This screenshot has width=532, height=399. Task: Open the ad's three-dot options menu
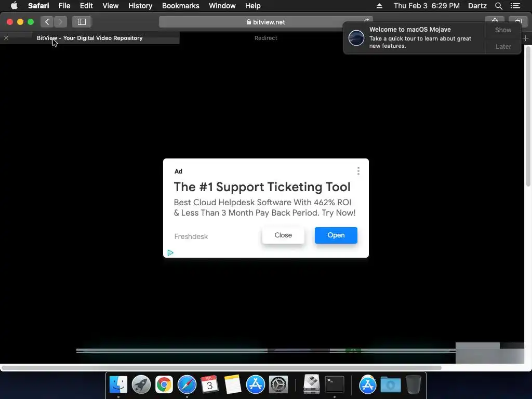click(358, 171)
